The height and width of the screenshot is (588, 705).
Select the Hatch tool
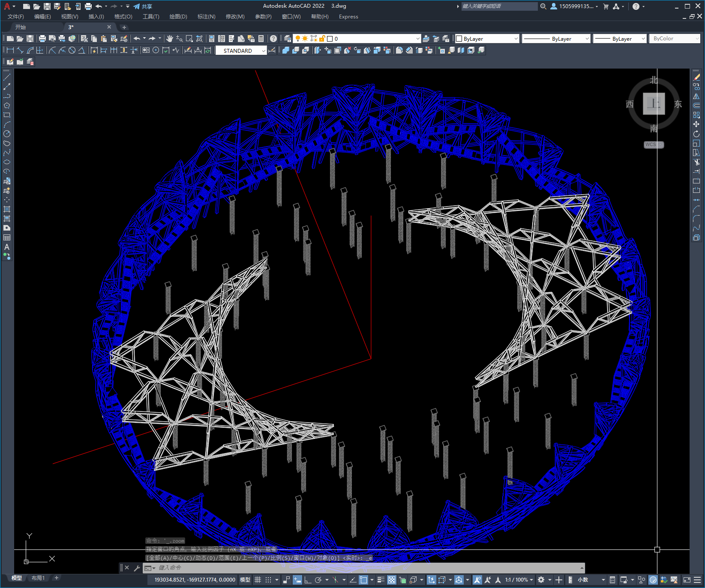[7, 210]
